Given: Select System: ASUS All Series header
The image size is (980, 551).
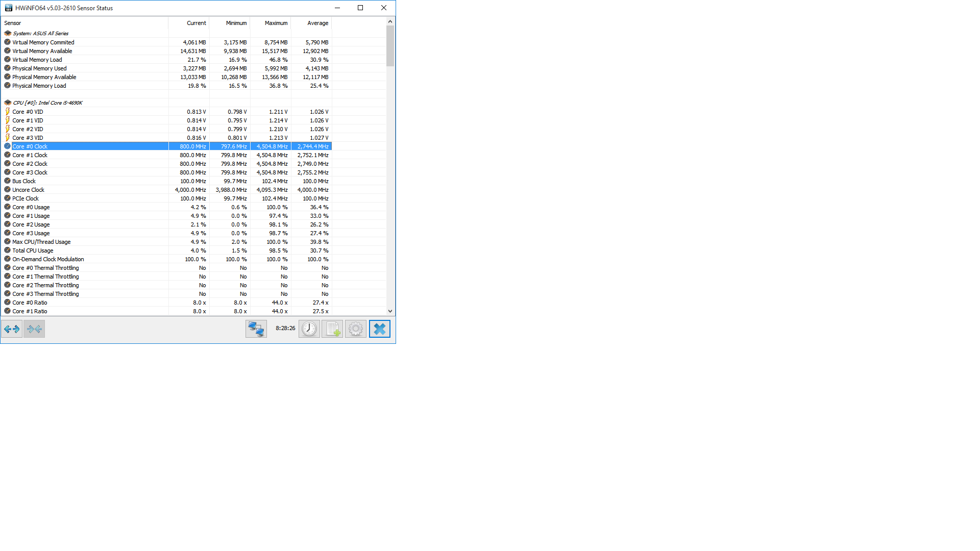Looking at the screenshot, I should 40,34.
